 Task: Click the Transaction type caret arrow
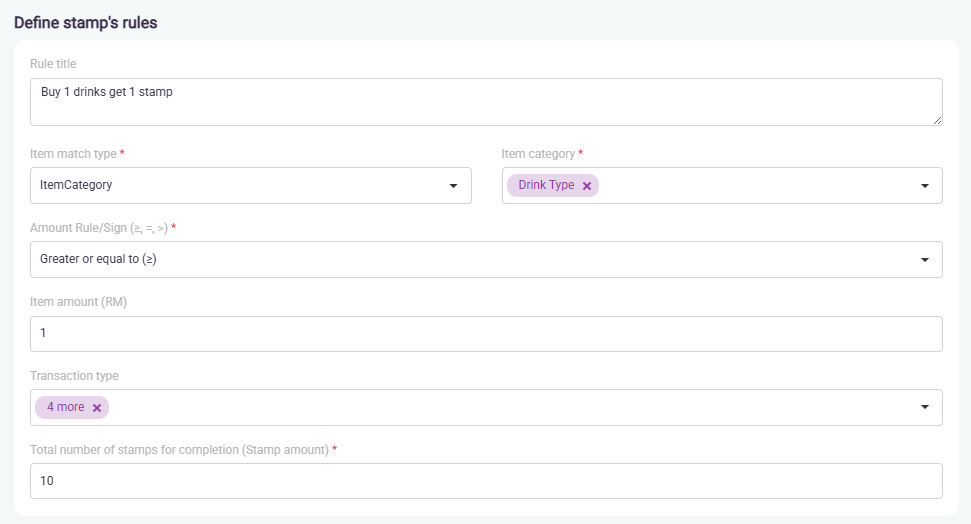coord(924,407)
